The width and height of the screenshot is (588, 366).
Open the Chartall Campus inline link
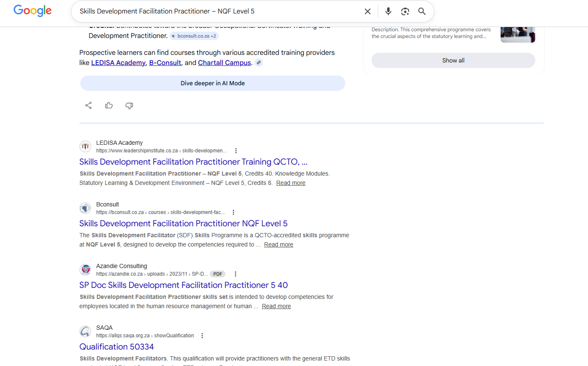coord(225,63)
